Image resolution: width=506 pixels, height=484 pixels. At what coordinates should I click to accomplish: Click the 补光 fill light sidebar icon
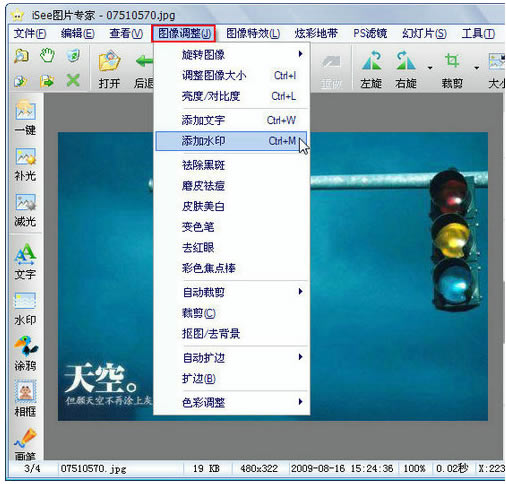(25, 156)
